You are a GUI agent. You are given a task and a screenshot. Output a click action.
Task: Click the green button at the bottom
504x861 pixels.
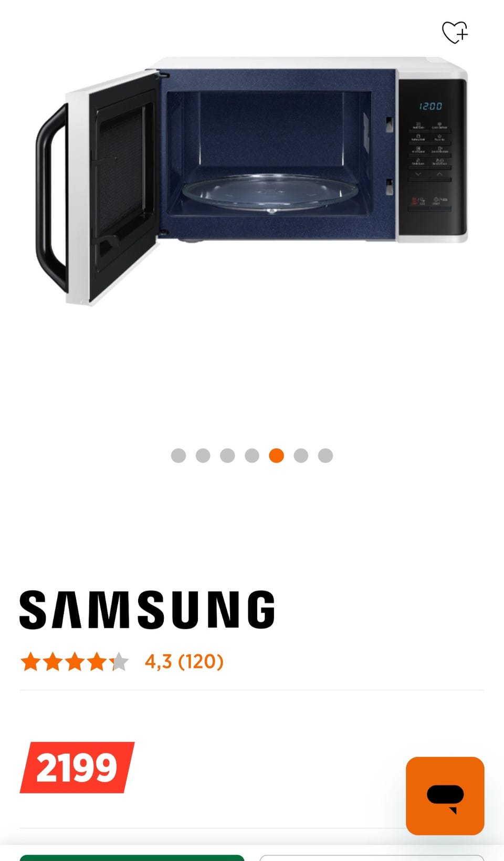132,858
